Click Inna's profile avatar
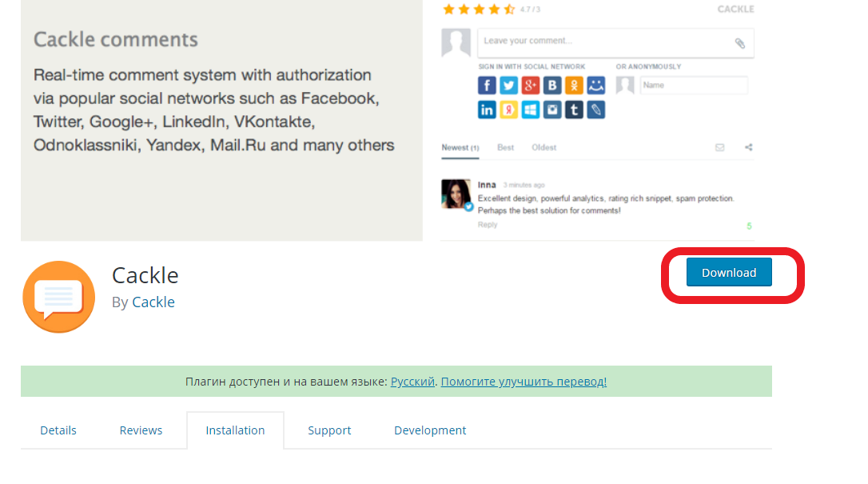 click(x=456, y=194)
